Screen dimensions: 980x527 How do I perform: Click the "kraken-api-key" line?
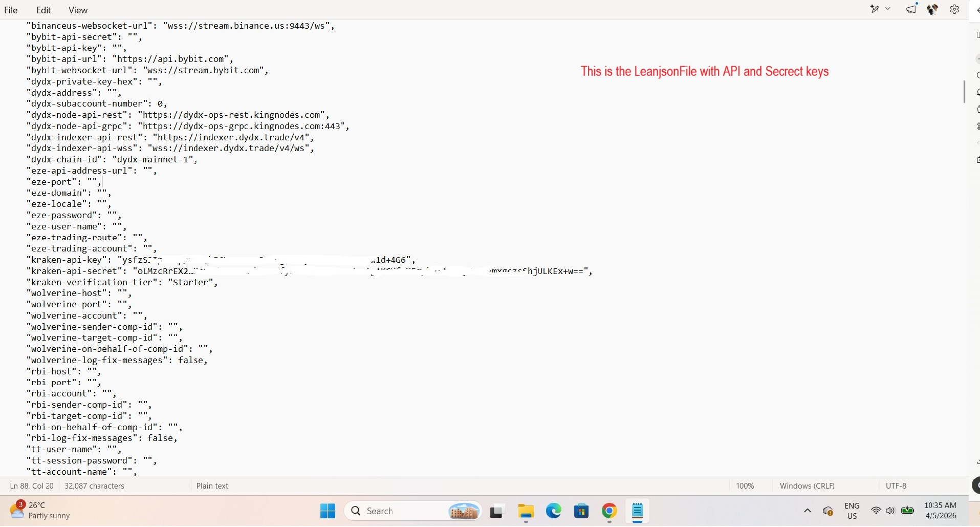(221, 260)
